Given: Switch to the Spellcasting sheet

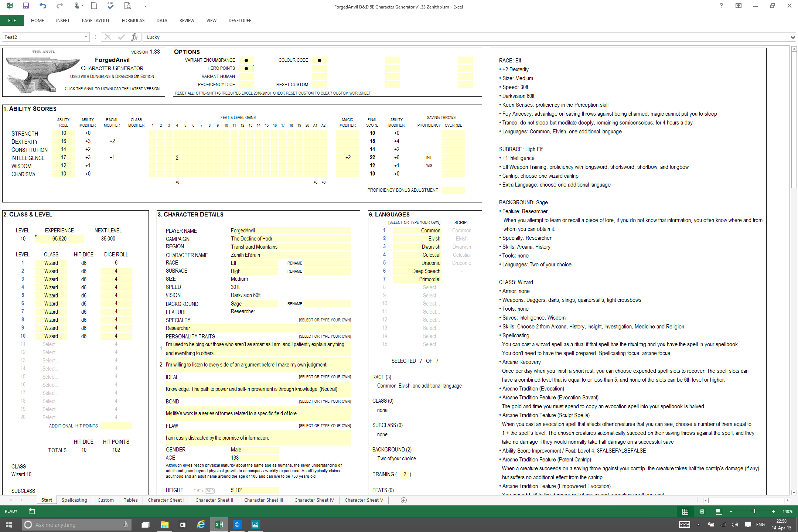Looking at the screenshot, I should tap(74, 500).
